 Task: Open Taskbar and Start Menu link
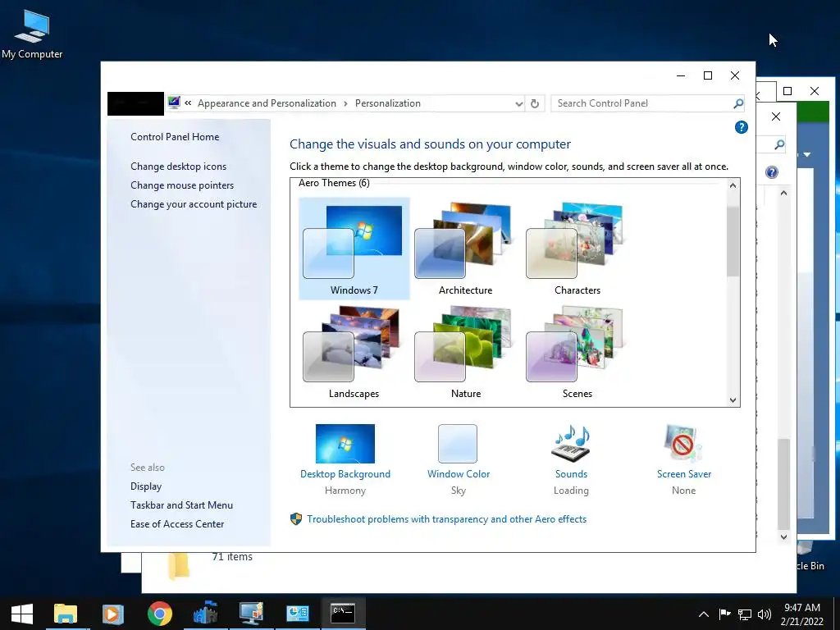pos(181,505)
